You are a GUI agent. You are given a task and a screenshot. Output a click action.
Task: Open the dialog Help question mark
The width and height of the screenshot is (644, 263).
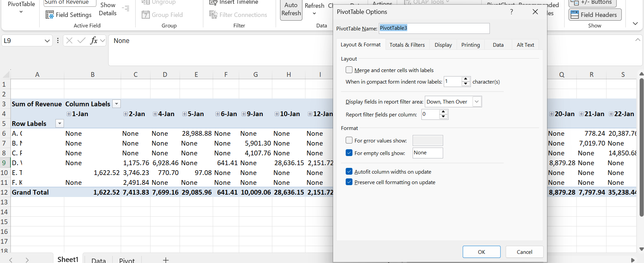click(511, 12)
